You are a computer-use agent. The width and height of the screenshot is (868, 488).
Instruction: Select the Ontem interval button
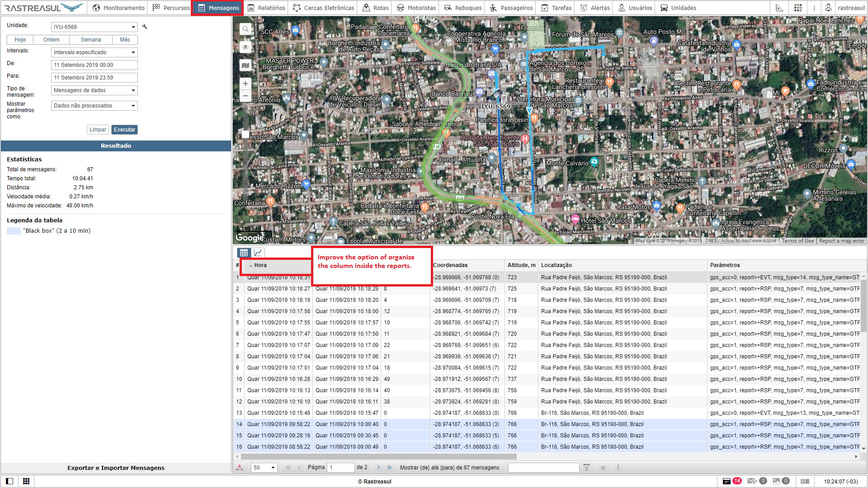pyautogui.click(x=52, y=40)
